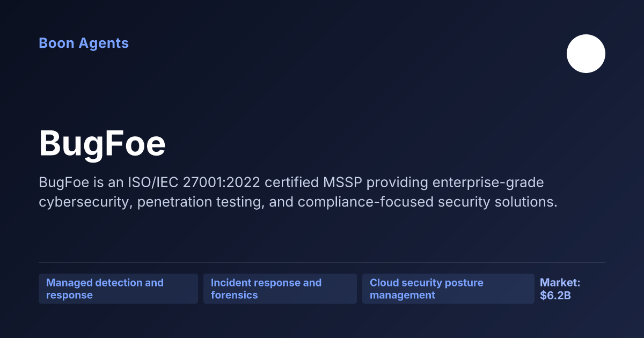
Task: Open the Boon Agents brand link
Action: pyautogui.click(x=84, y=43)
